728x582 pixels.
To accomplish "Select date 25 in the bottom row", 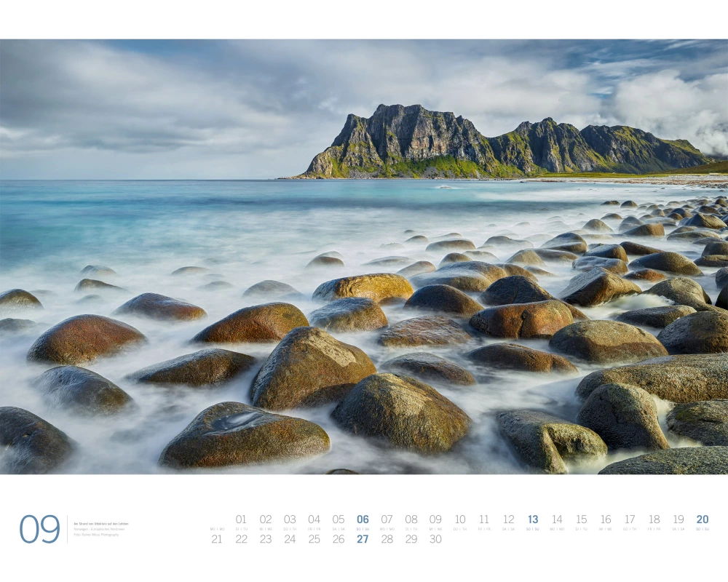I will click(x=314, y=539).
